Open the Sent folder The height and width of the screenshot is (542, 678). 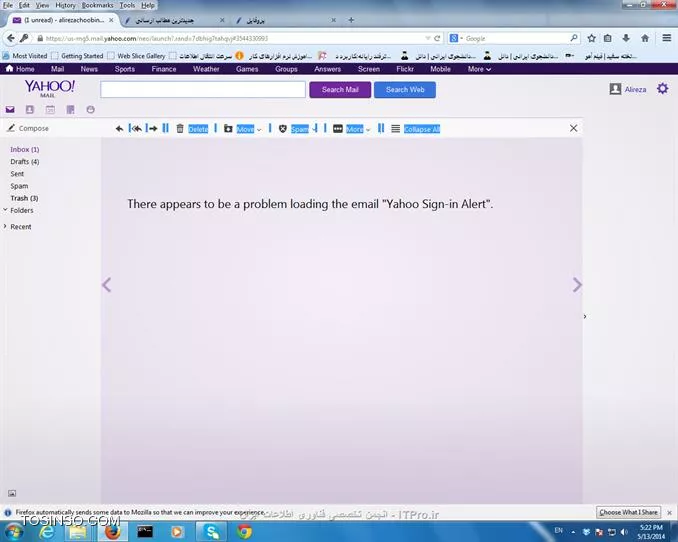pos(17,173)
